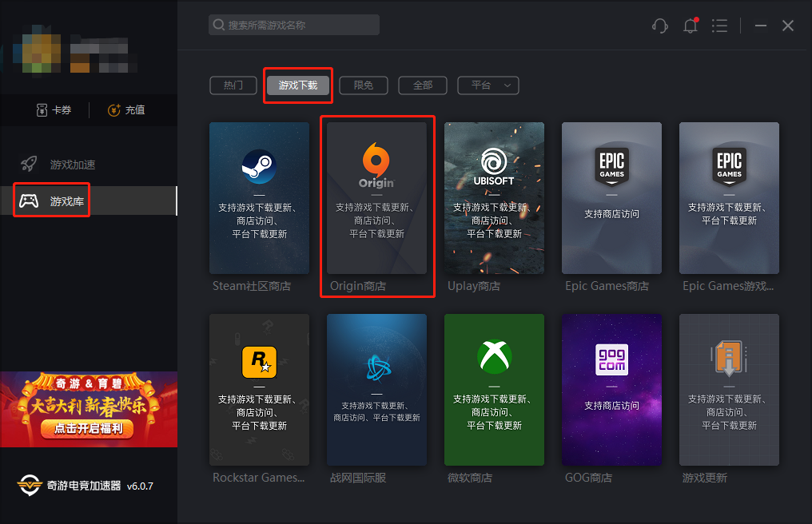This screenshot has height=524, width=812.
Task: Click the Xbox logo on 微软商店 card
Action: 494,356
